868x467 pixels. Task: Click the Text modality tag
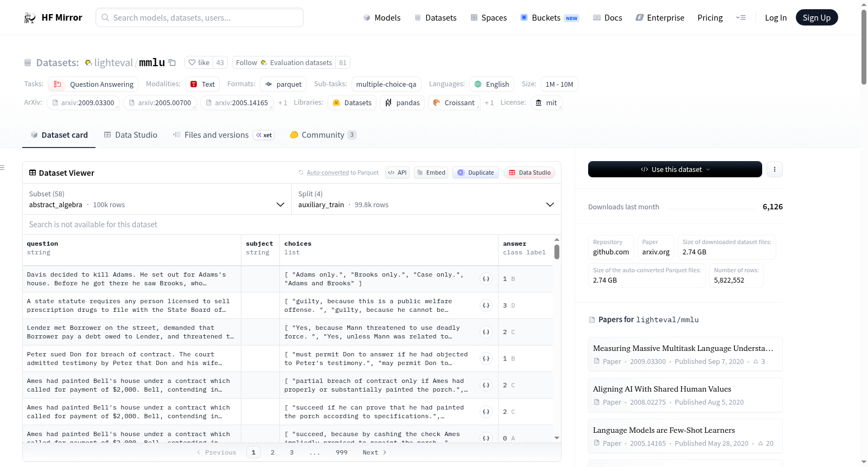(x=202, y=84)
